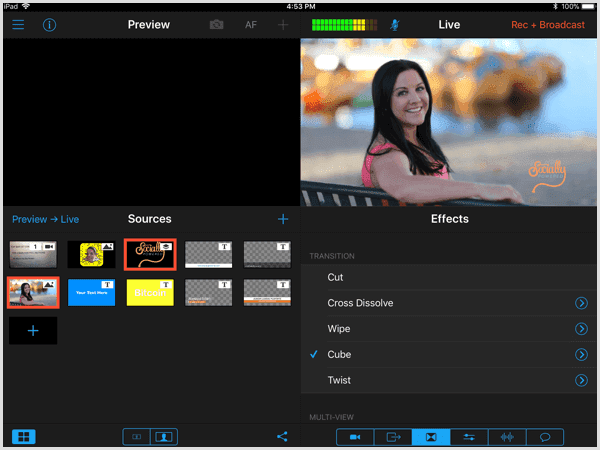The height and width of the screenshot is (450, 600).
Task: Select the Socially logo overlay source
Action: tap(150, 254)
